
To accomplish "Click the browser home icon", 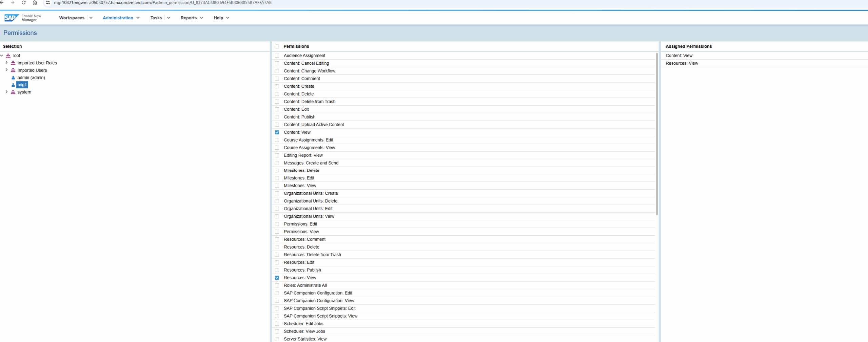I will click(x=35, y=3).
